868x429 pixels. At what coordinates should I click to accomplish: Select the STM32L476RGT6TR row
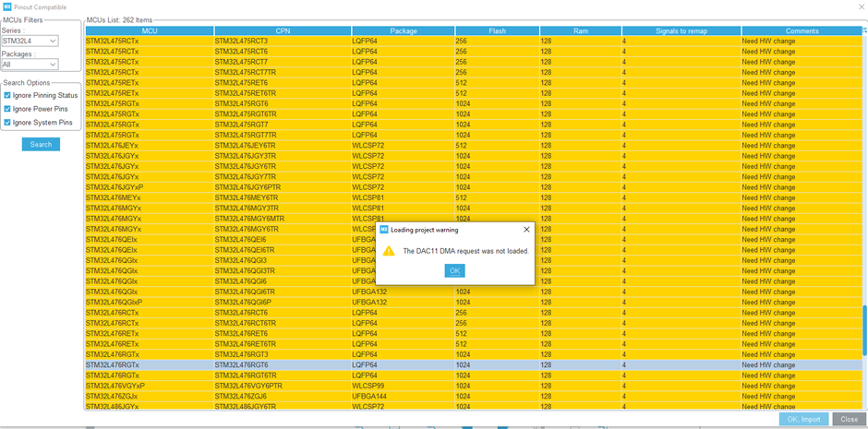coord(474,375)
